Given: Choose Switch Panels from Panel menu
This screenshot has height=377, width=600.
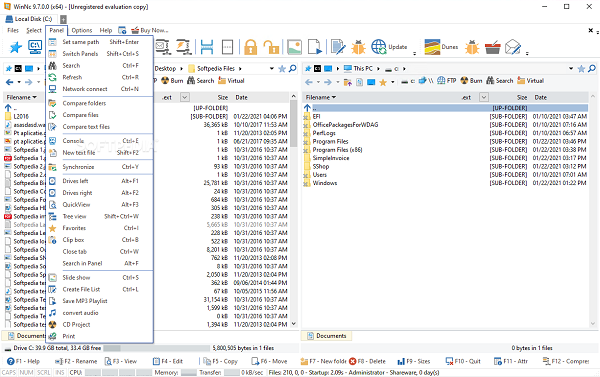Looking at the screenshot, I should coord(100,54).
